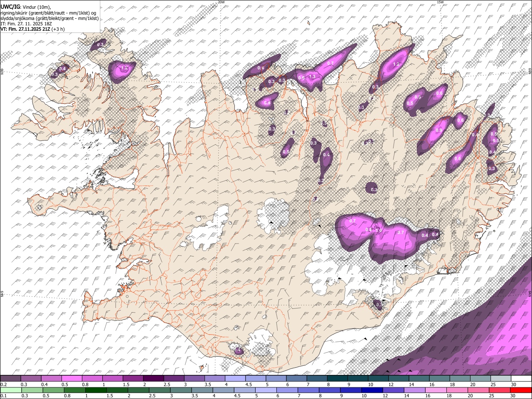Click the bright red swatch above 30 in rain legend
The height and width of the screenshot is (399, 532).
(x=521, y=390)
